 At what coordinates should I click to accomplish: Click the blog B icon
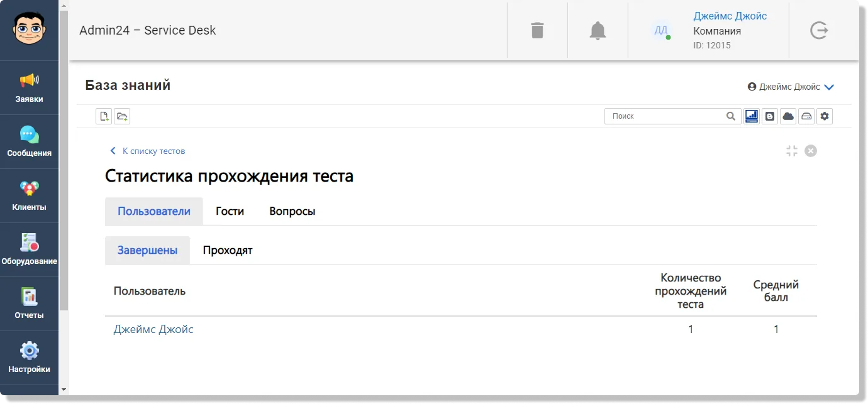pyautogui.click(x=770, y=116)
